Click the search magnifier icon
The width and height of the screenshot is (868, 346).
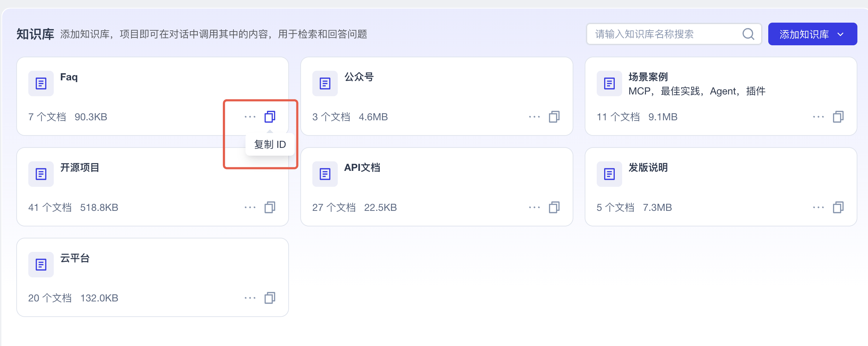point(748,34)
